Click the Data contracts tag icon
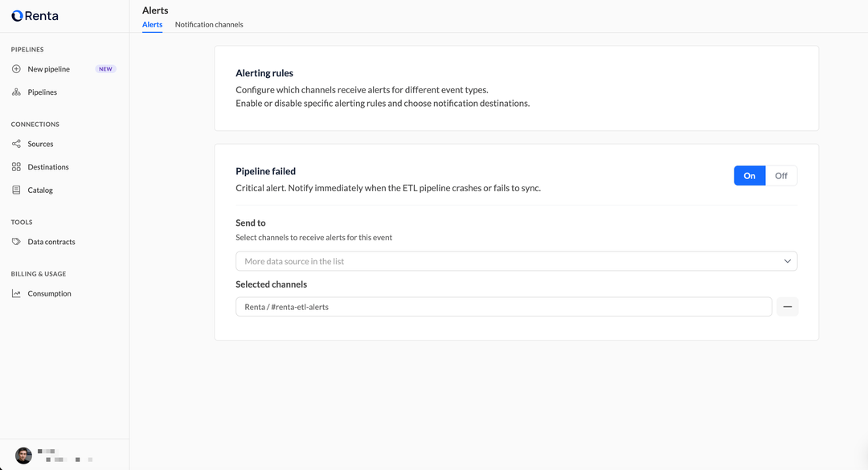Screen dimensions: 868x470 click(x=16, y=242)
